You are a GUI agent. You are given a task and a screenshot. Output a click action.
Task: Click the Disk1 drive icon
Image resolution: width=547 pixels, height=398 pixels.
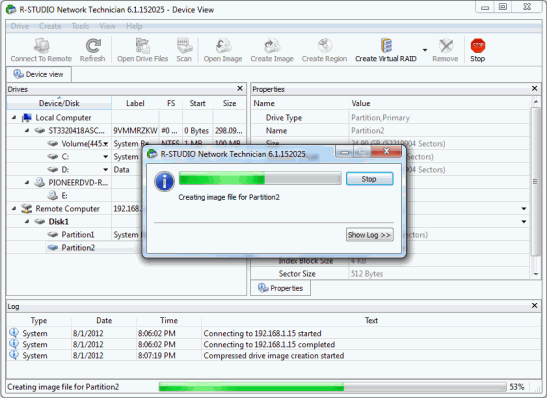point(40,221)
